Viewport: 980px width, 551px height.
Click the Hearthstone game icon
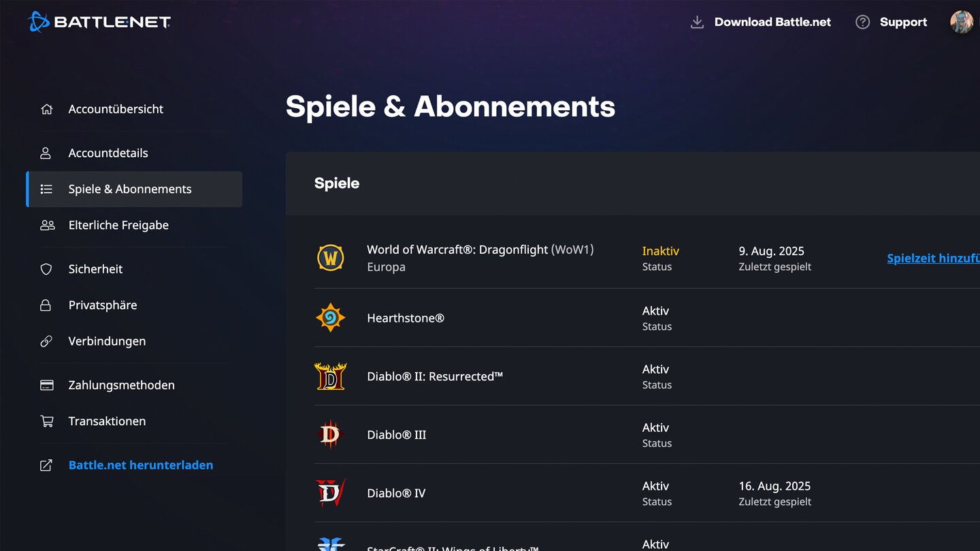point(331,318)
